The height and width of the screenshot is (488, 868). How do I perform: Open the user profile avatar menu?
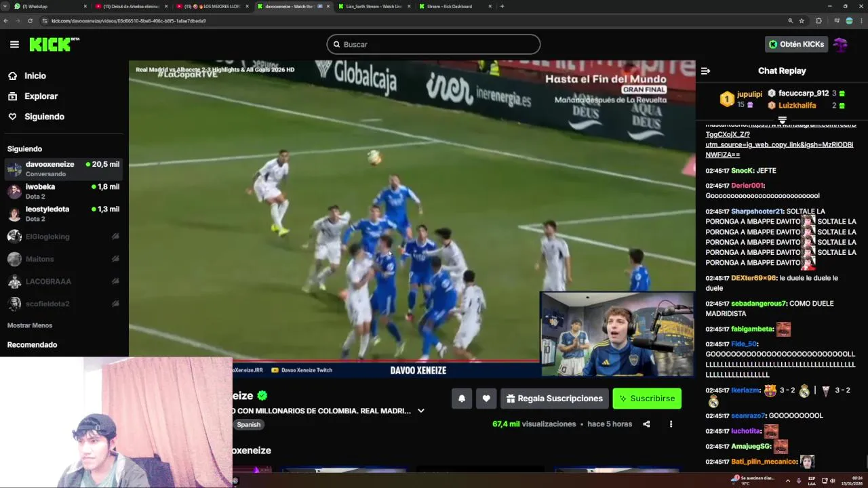pos(841,44)
